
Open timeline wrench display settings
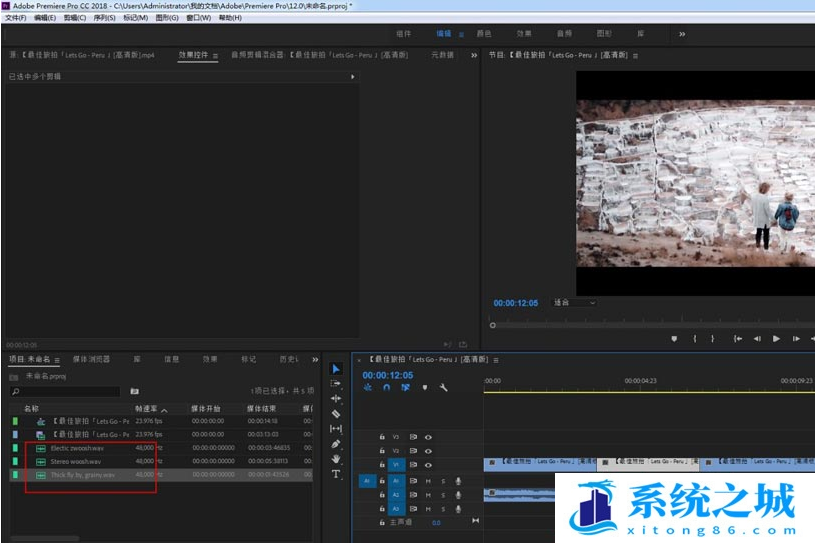pyautogui.click(x=443, y=388)
